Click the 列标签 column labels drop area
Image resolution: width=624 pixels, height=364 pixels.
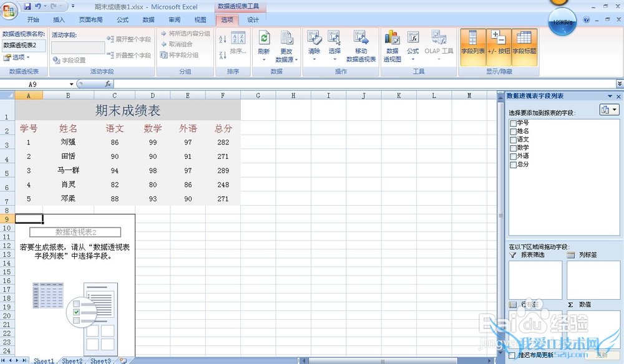pos(593,280)
